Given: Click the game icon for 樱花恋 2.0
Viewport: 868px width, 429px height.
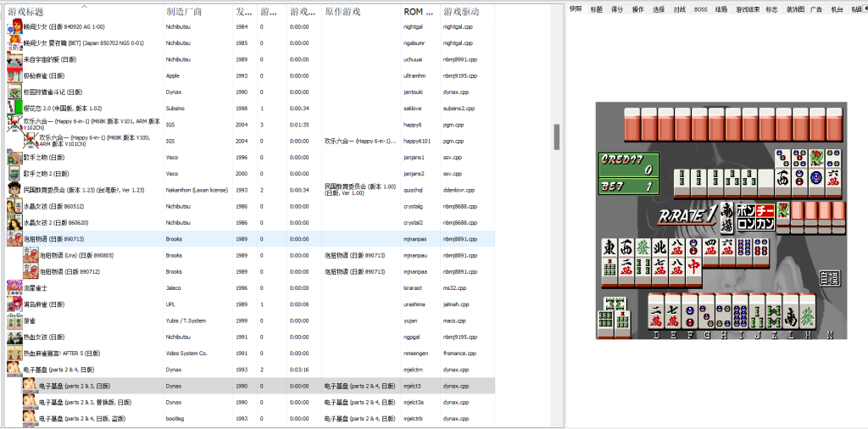Looking at the screenshot, I should click(x=14, y=108).
